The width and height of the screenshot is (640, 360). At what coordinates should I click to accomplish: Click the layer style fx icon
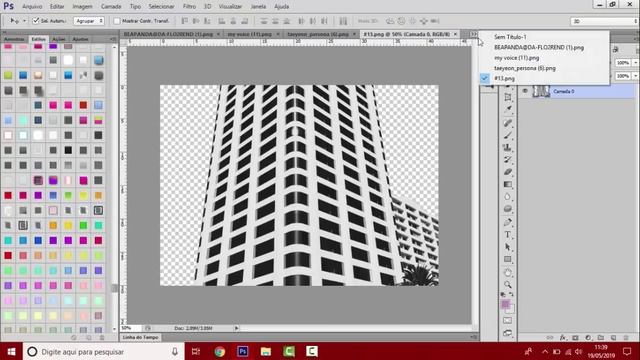click(562, 338)
